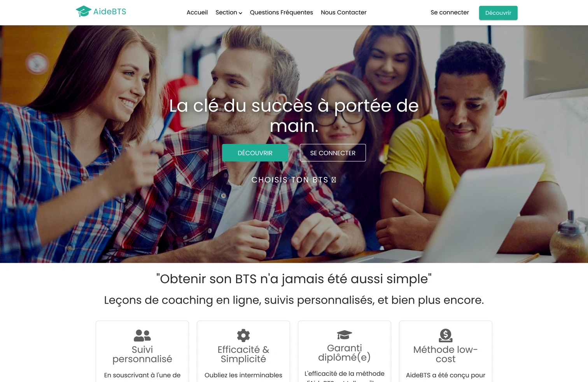The image size is (588, 382).
Task: Go to Accueil in navigation
Action: point(197,12)
